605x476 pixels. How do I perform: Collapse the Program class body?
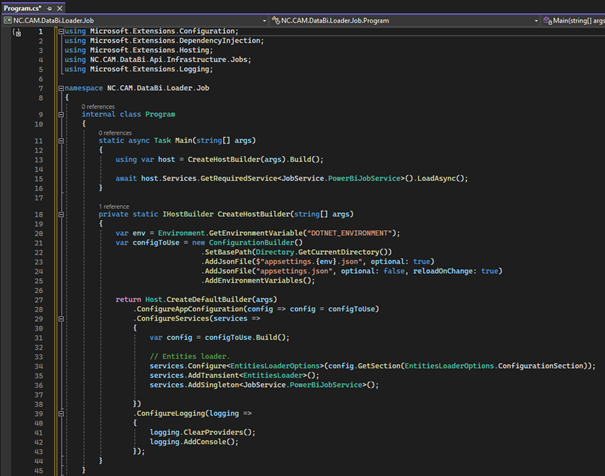click(61, 114)
